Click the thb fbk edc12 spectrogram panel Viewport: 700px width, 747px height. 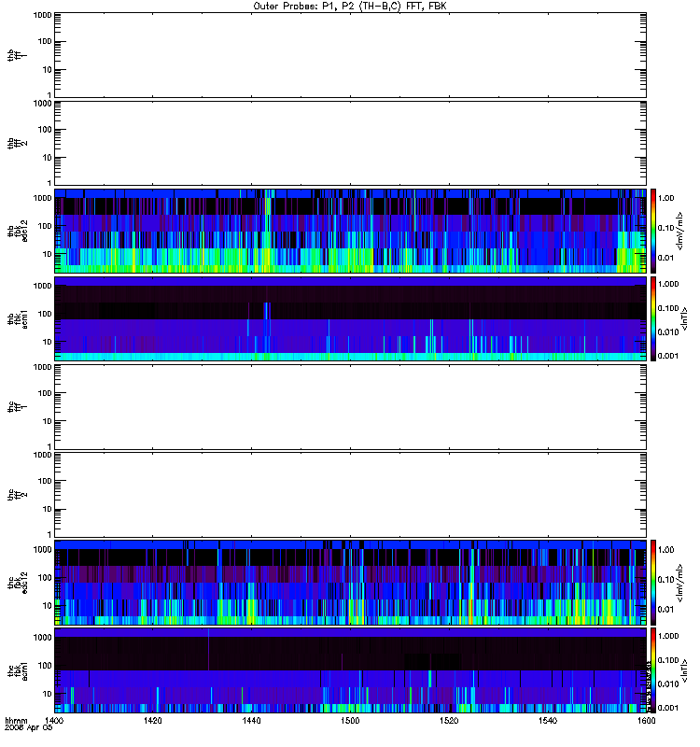pyautogui.click(x=350, y=231)
